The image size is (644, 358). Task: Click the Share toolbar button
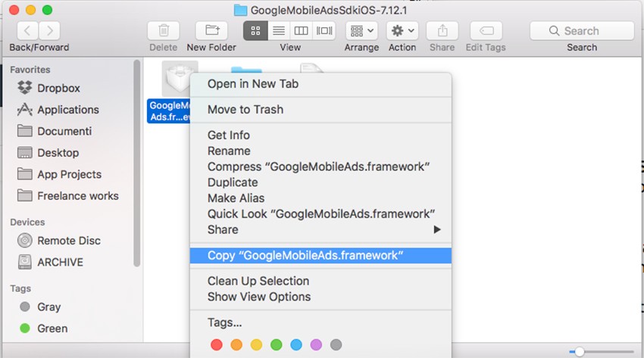442,31
